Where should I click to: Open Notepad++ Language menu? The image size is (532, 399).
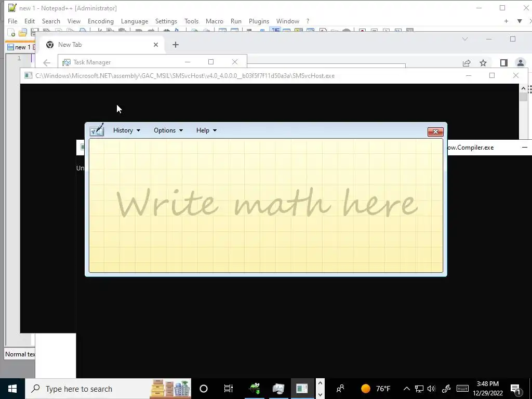[x=135, y=21]
